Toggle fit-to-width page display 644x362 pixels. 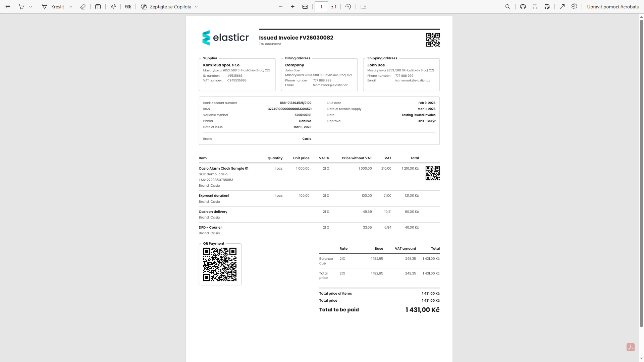pyautogui.click(x=305, y=7)
